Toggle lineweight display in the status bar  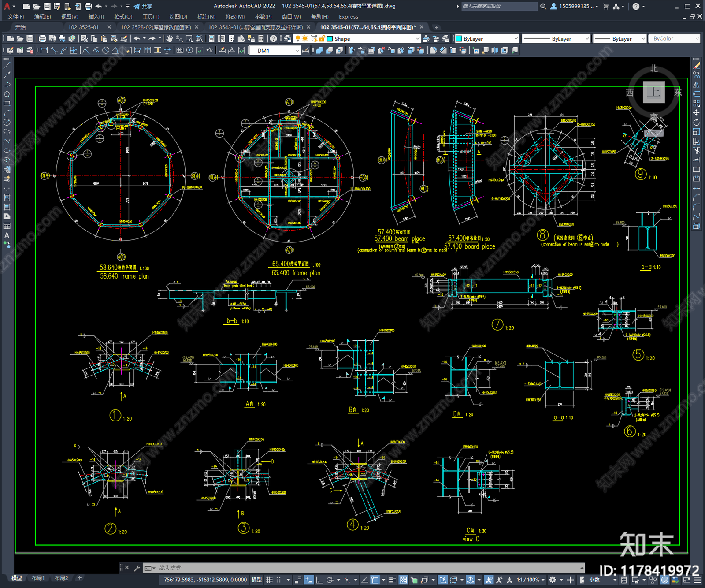pos(392,580)
